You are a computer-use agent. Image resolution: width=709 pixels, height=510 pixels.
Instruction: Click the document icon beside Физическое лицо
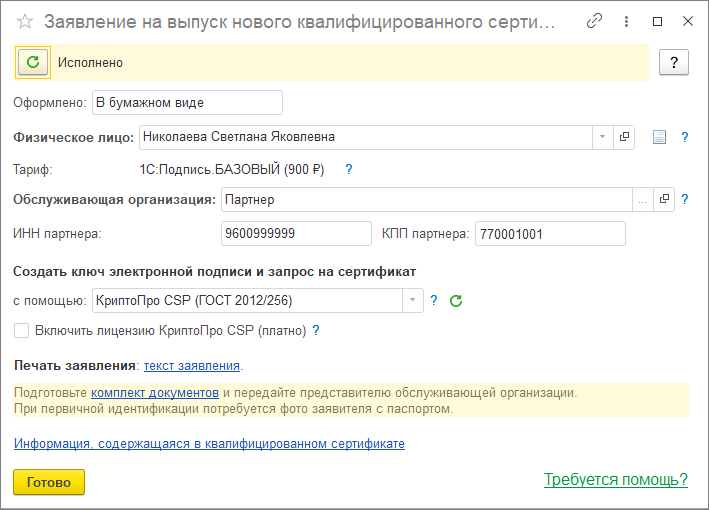pos(659,137)
